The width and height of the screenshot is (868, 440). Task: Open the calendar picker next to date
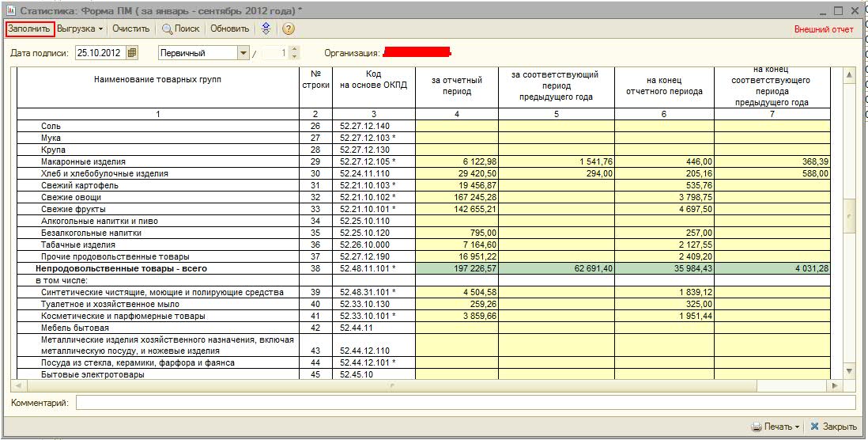click(x=132, y=53)
